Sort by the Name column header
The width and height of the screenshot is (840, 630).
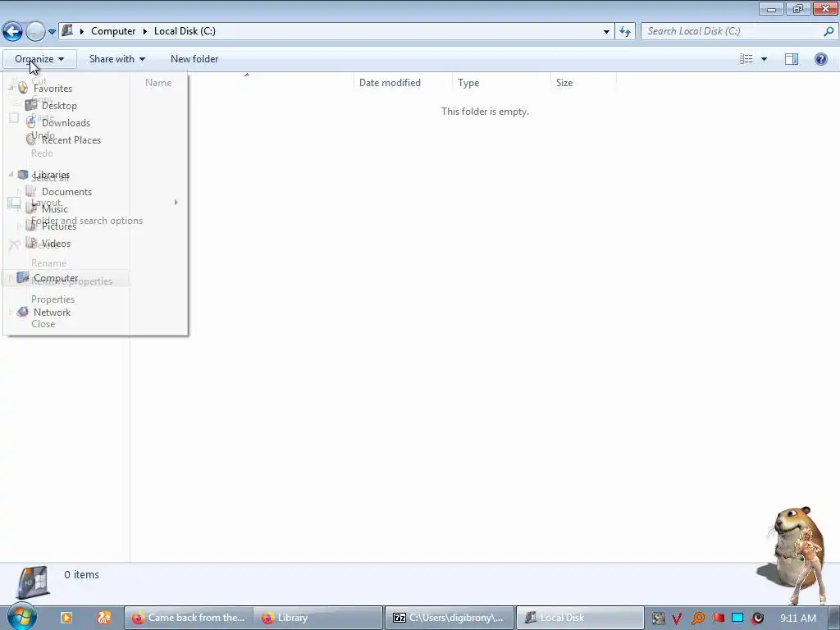tap(158, 83)
